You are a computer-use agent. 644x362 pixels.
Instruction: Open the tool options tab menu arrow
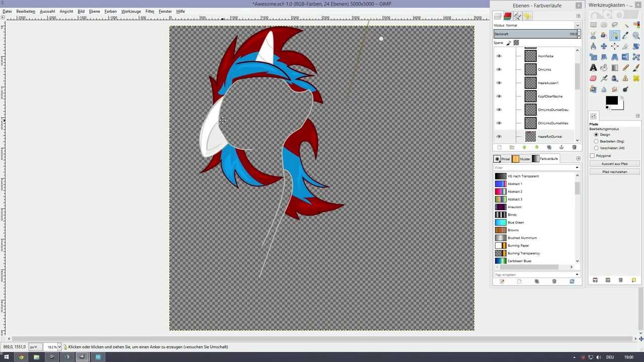click(638, 116)
